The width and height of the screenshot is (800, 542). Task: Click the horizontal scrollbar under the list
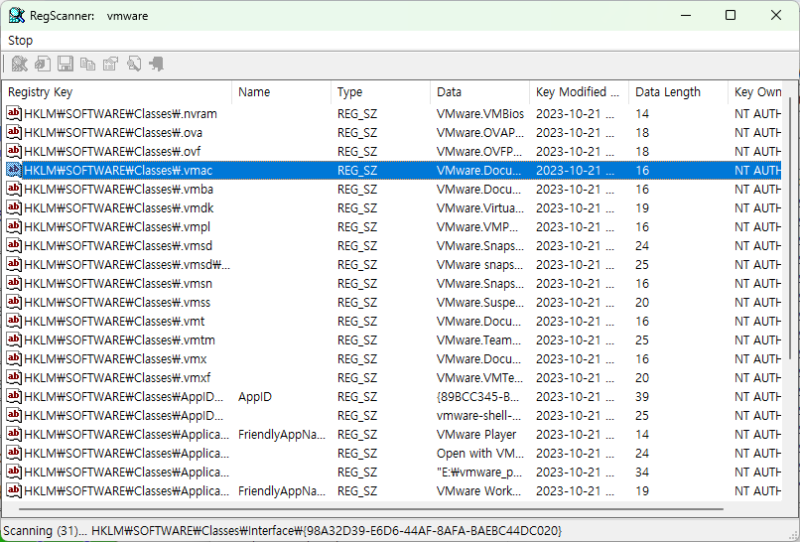coord(371,509)
